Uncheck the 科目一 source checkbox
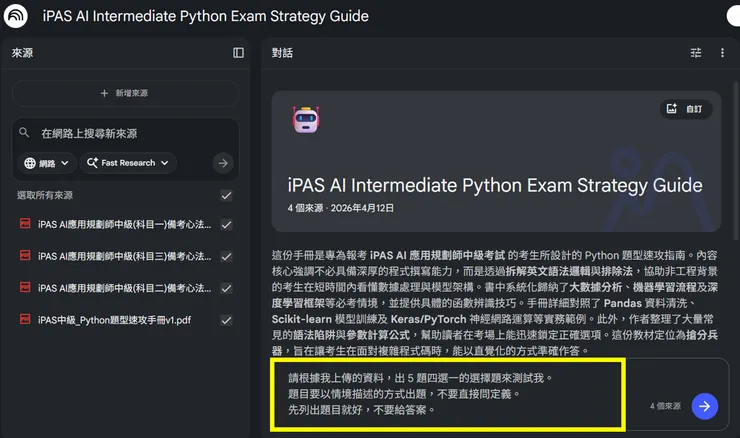The height and width of the screenshot is (438, 740). 227,225
